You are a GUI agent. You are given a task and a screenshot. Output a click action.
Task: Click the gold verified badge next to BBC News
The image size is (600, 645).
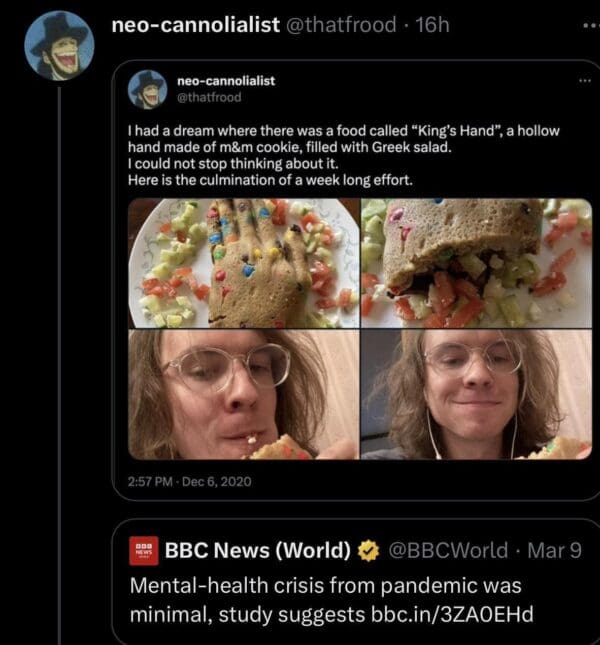pyautogui.click(x=368, y=550)
